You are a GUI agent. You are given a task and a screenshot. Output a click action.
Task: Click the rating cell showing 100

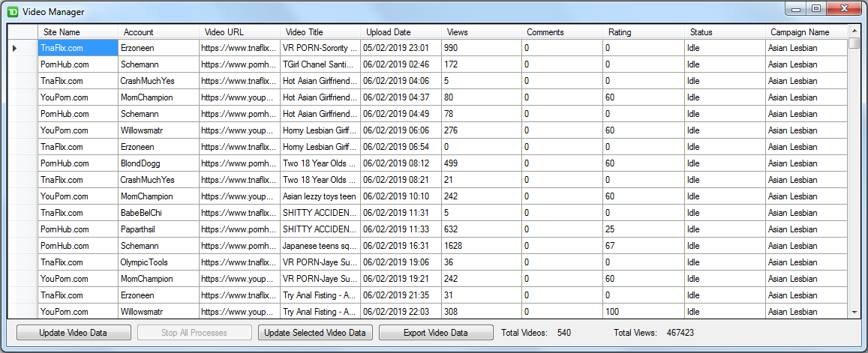642,312
